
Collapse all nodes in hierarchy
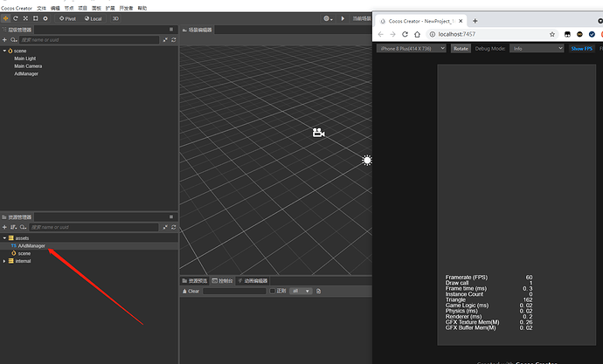[165, 39]
